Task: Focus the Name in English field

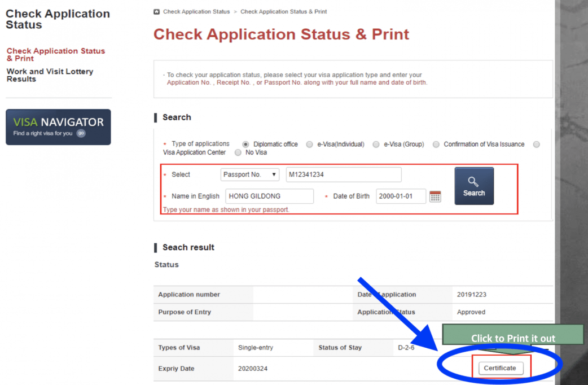Action: tap(269, 196)
